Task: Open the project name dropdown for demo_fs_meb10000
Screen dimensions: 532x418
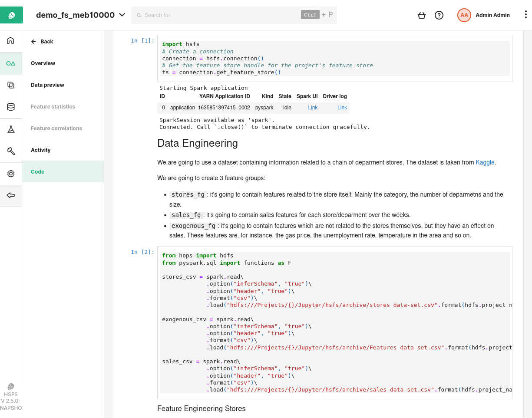Action: [x=122, y=14]
